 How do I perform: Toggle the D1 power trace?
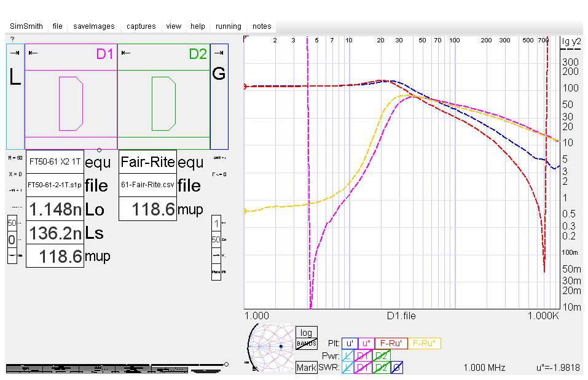(x=363, y=355)
